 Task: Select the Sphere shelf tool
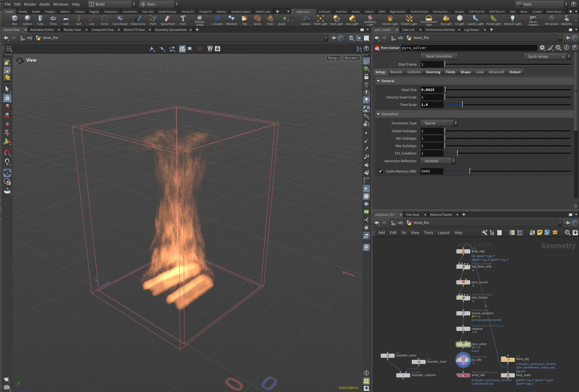[x=27, y=20]
